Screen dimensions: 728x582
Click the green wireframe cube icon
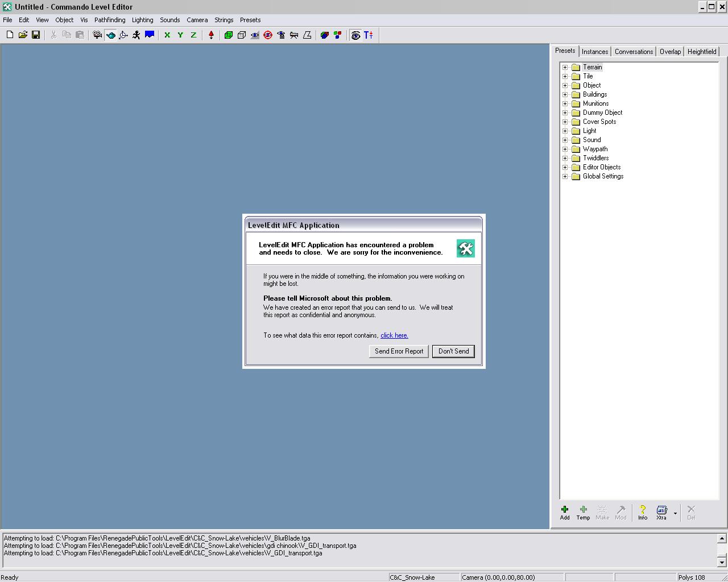pos(229,35)
